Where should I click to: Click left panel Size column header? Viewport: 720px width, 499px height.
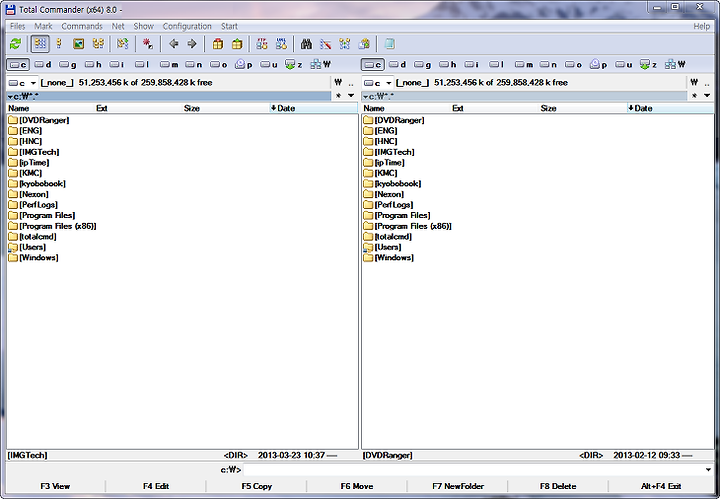coord(225,108)
